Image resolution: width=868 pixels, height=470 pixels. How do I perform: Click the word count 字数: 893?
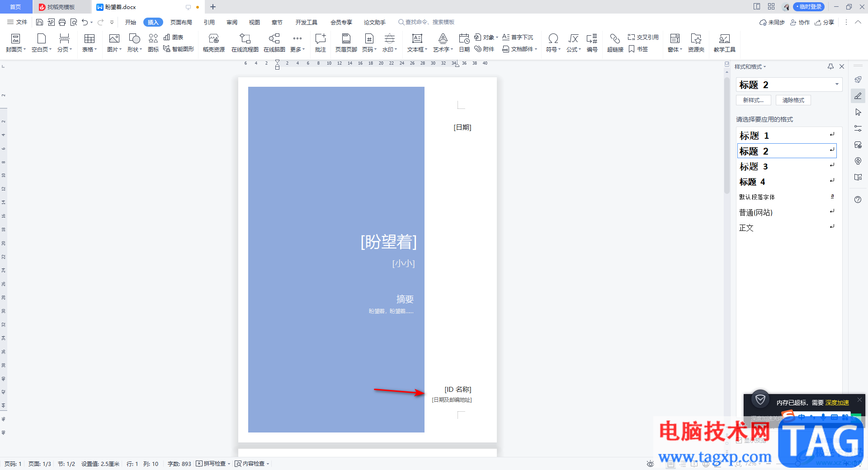179,464
